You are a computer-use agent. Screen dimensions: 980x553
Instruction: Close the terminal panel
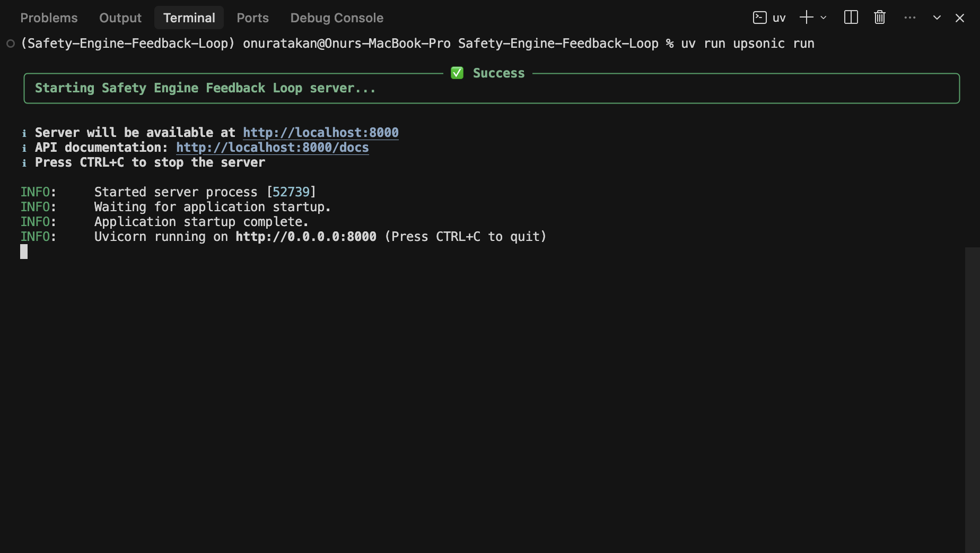coord(959,18)
